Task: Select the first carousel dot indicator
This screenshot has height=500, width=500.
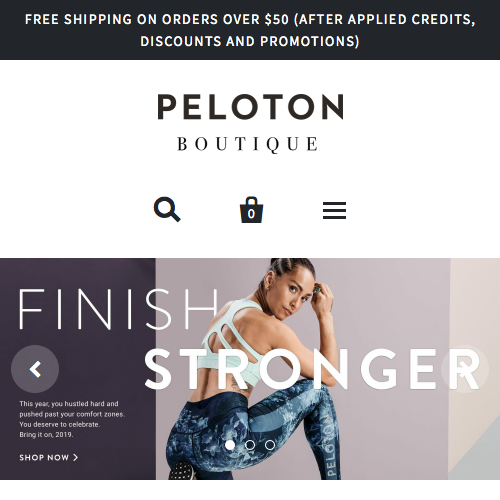Action: (x=230, y=445)
